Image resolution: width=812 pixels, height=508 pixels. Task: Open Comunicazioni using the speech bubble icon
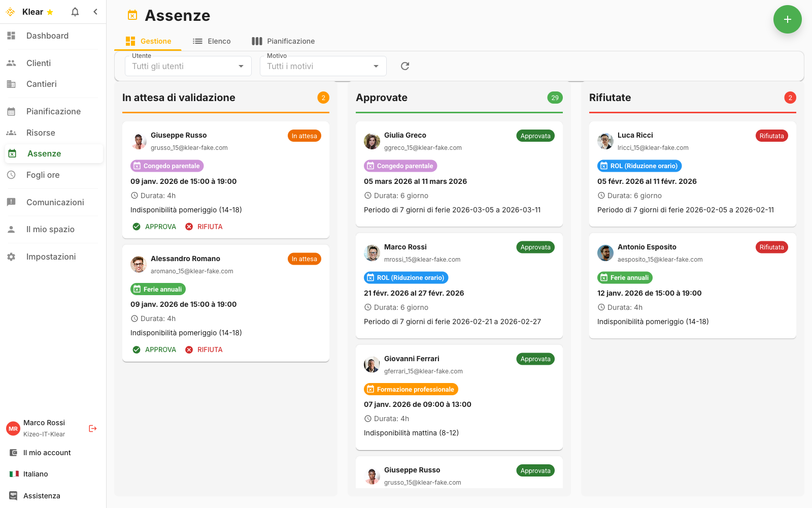coord(11,202)
